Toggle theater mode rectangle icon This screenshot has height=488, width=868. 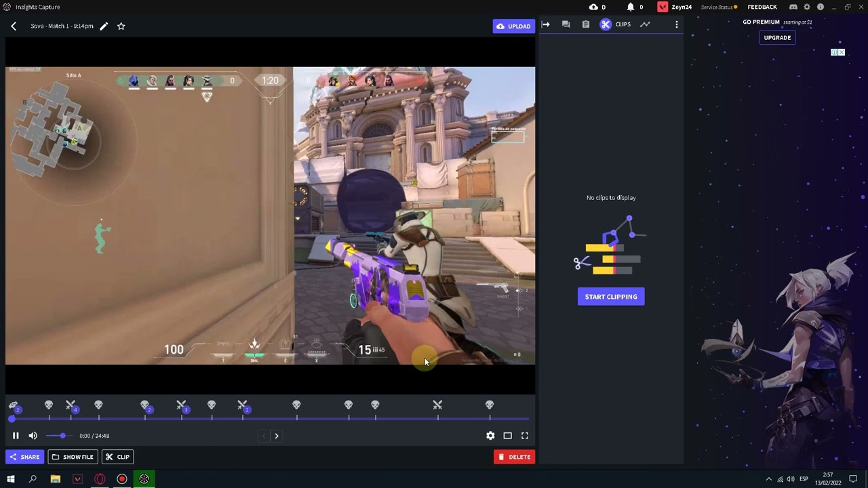[507, 436]
